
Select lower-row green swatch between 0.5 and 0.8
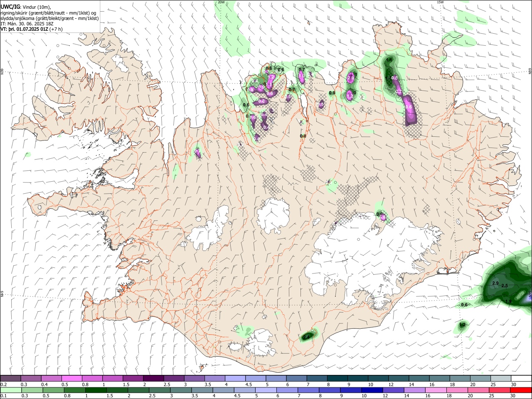tap(53, 390)
